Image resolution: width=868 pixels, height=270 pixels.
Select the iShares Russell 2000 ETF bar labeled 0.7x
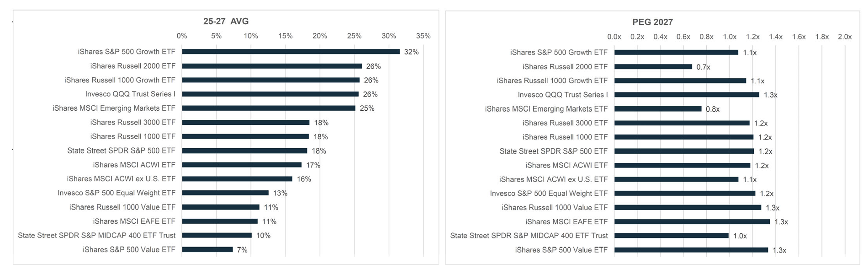click(653, 67)
